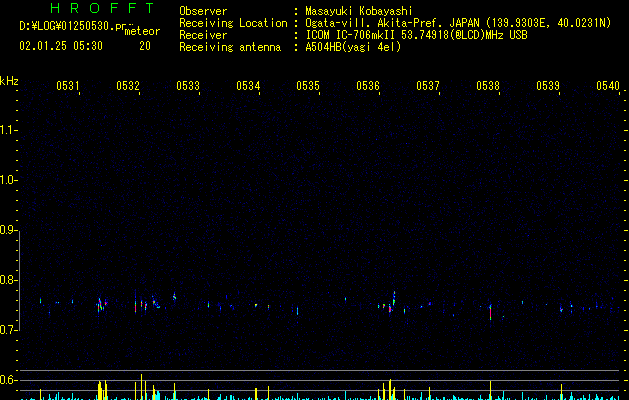Select antenna value A504HB(yagi 4el)
Image resolution: width=629 pixels, height=400 pixels.
(353, 47)
